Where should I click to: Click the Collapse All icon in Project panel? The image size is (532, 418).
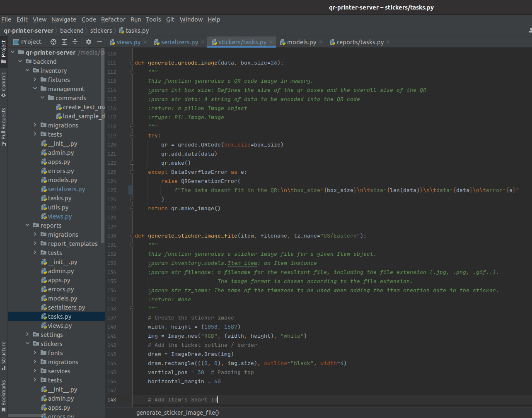[x=75, y=42]
